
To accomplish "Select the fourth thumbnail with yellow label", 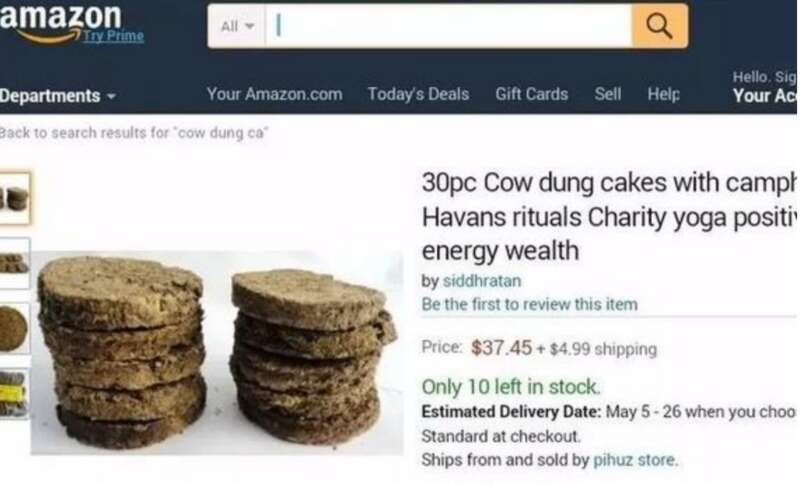I will 15,393.
